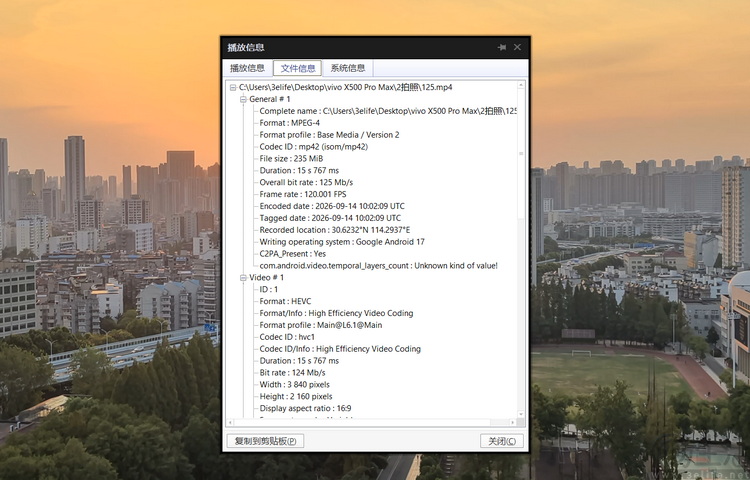Select 'Format/Info : High Efficiency Video Coding'
This screenshot has width=750, height=480.
pos(336,314)
